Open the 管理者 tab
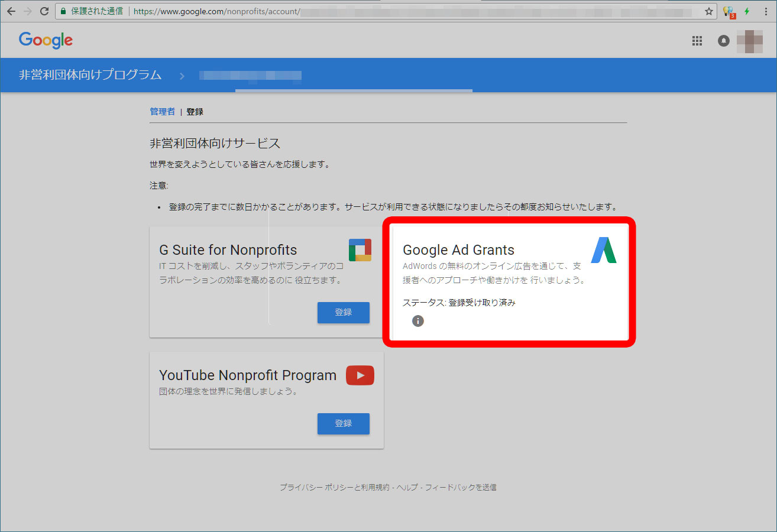Image resolution: width=777 pixels, height=532 pixels. [162, 111]
